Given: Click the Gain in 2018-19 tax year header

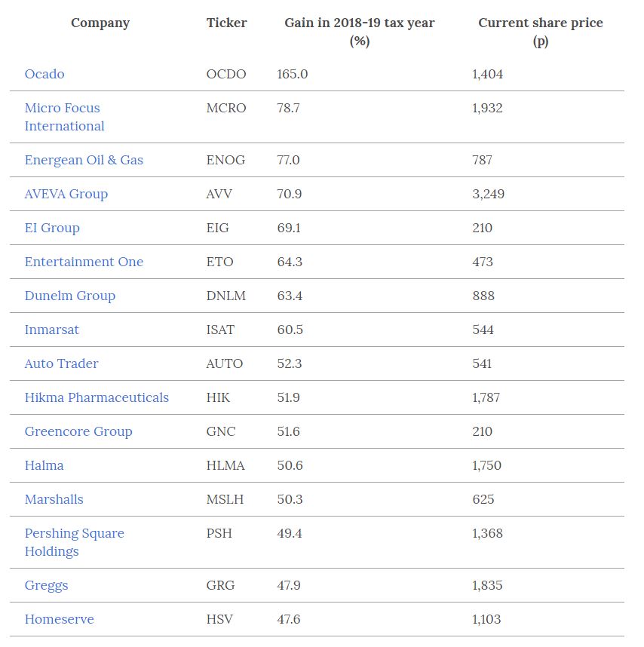Looking at the screenshot, I should pyautogui.click(x=360, y=32).
